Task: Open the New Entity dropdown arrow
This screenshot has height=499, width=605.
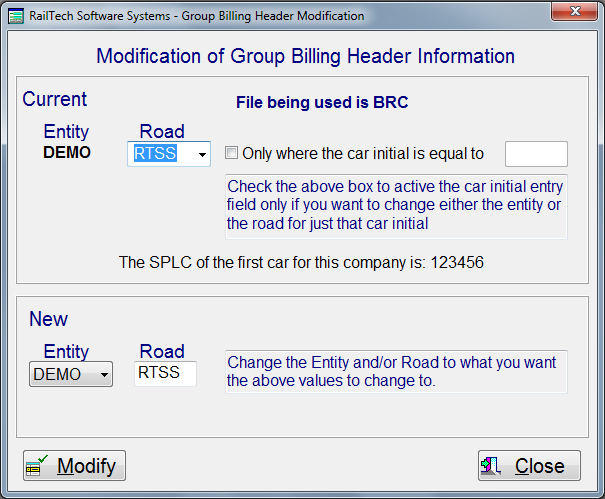Action: point(103,375)
